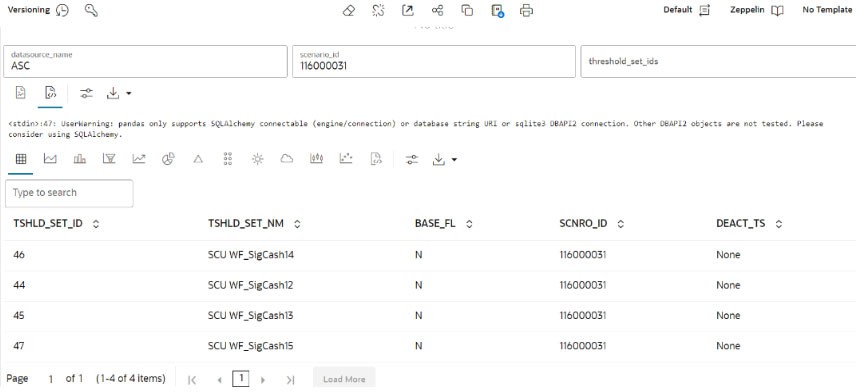Image resolution: width=856 pixels, height=392 pixels.
Task: Click into the threshold_set_ids field
Action: [x=718, y=61]
